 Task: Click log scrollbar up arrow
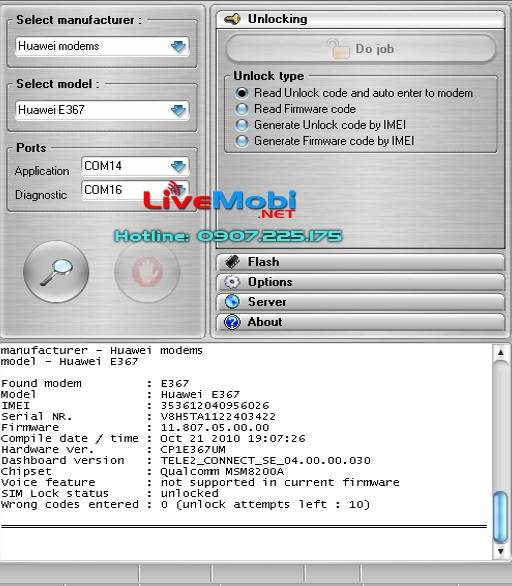pyautogui.click(x=500, y=352)
